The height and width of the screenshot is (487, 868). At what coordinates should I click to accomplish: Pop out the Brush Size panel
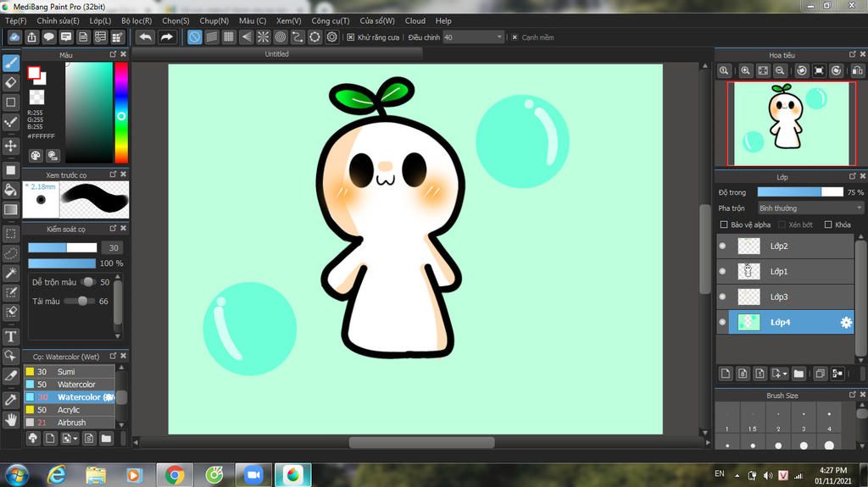(853, 395)
